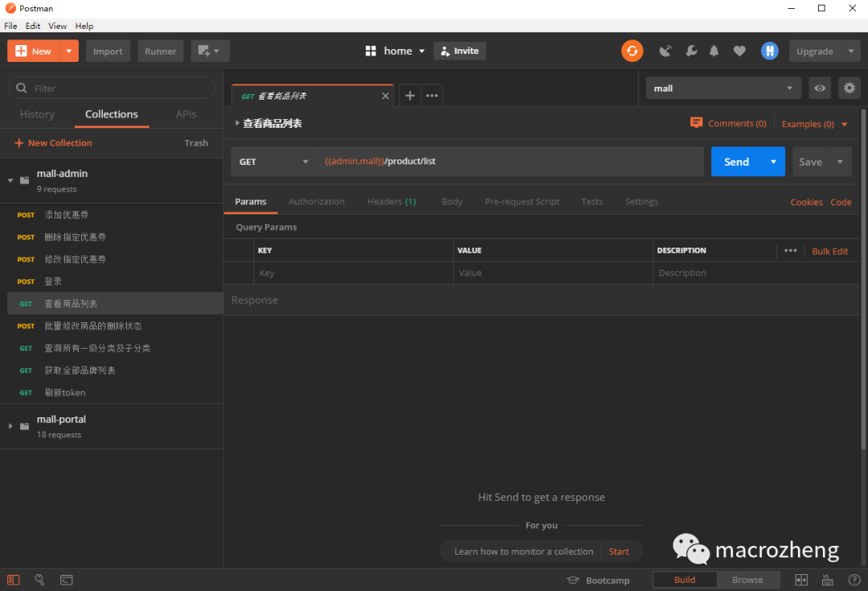The image size is (868, 591).
Task: Open the Examples (0) dropdown
Action: click(x=814, y=124)
